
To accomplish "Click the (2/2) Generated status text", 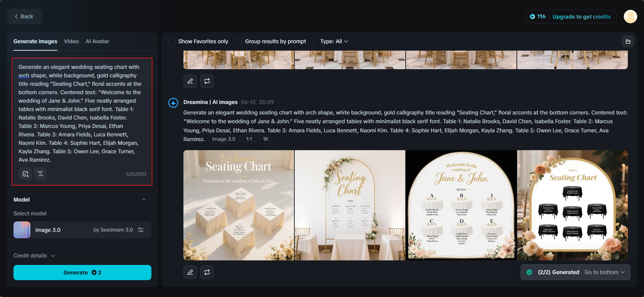I will tap(559, 272).
